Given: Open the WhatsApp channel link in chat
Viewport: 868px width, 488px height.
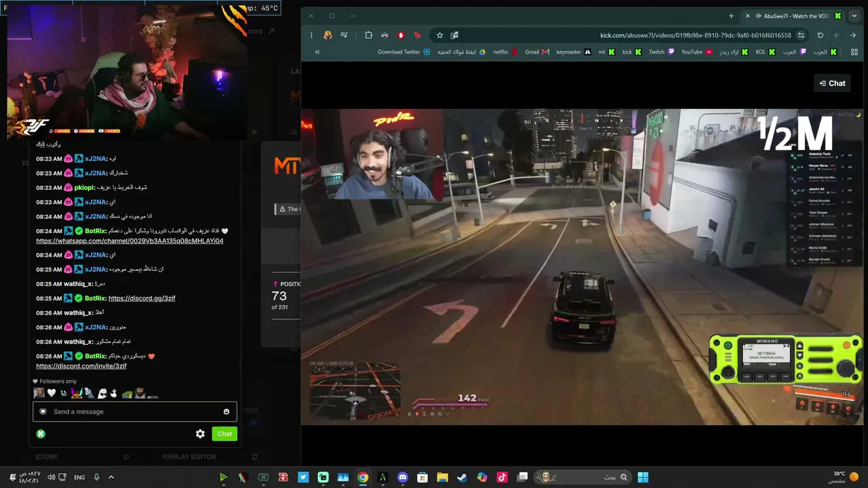Looking at the screenshot, I should [x=130, y=241].
